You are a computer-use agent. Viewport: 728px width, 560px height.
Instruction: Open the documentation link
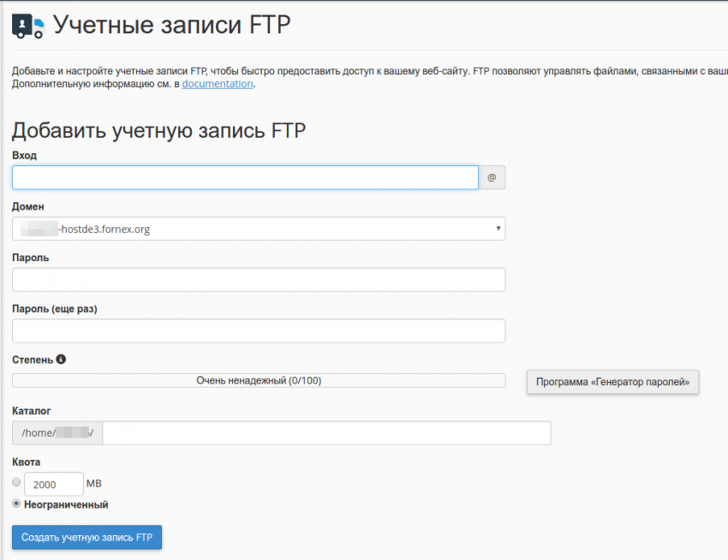point(217,83)
